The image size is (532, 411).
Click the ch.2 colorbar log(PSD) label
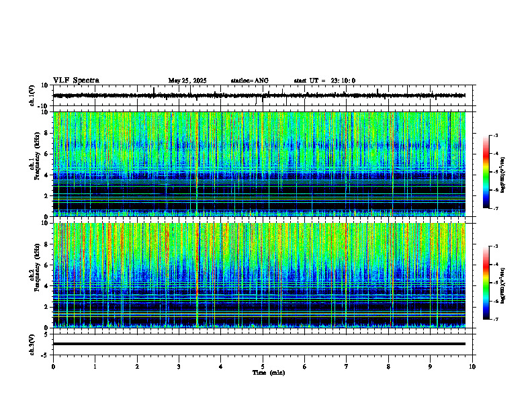pyautogui.click(x=503, y=286)
